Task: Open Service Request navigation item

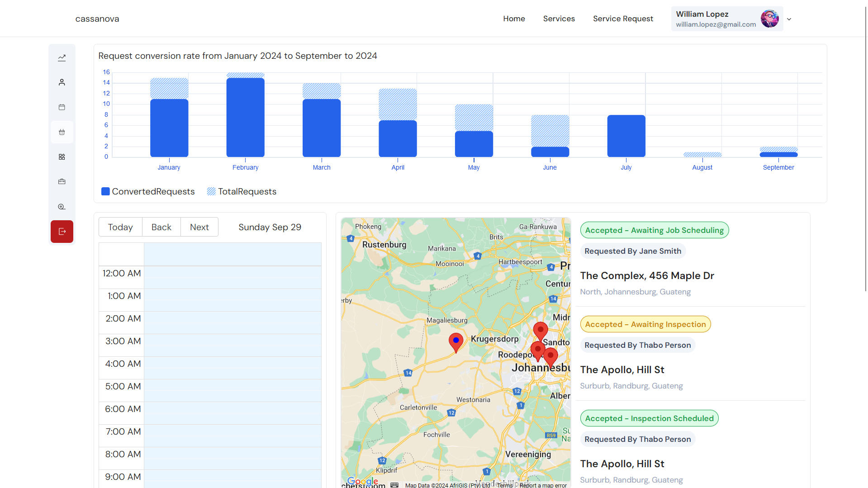Action: [623, 19]
